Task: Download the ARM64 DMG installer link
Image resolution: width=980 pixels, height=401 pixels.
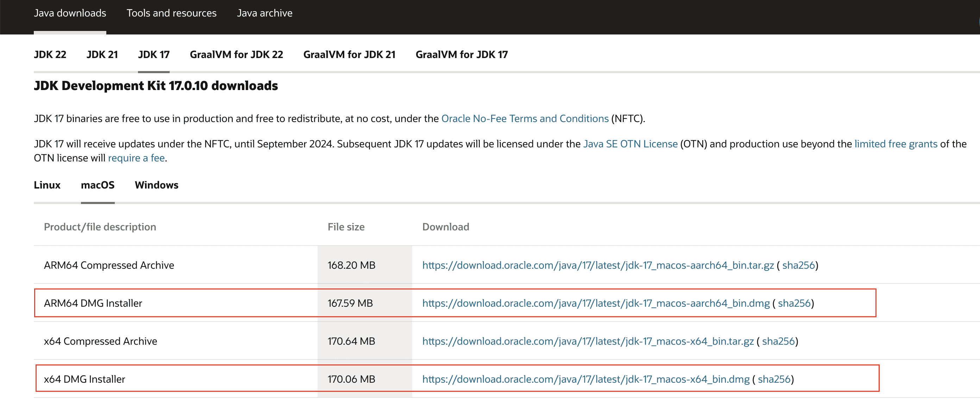Action: coord(595,303)
